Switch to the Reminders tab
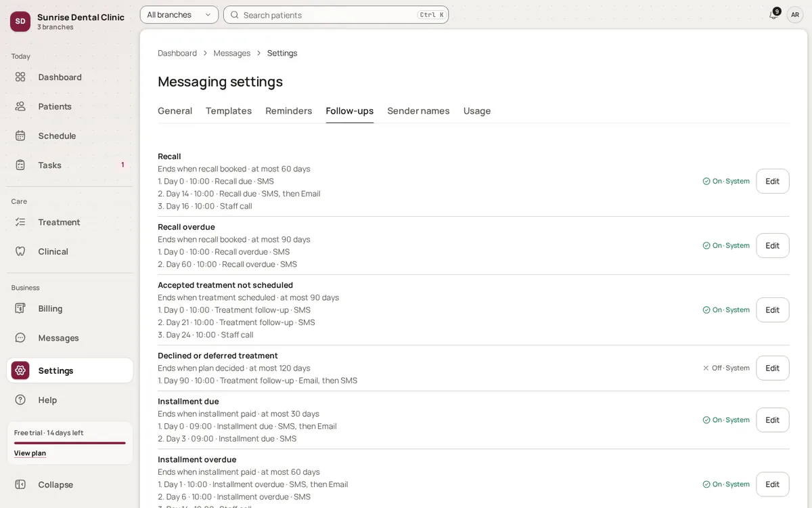The height and width of the screenshot is (508, 812). (x=289, y=110)
